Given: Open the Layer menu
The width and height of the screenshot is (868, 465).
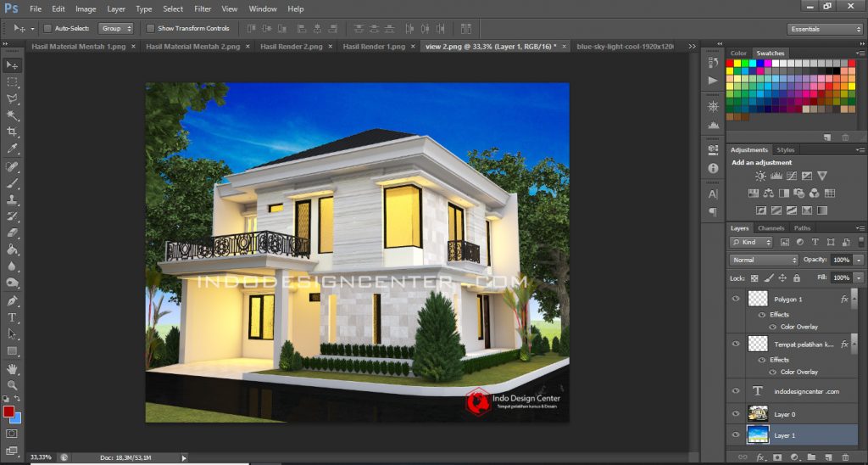Looking at the screenshot, I should (115, 8).
